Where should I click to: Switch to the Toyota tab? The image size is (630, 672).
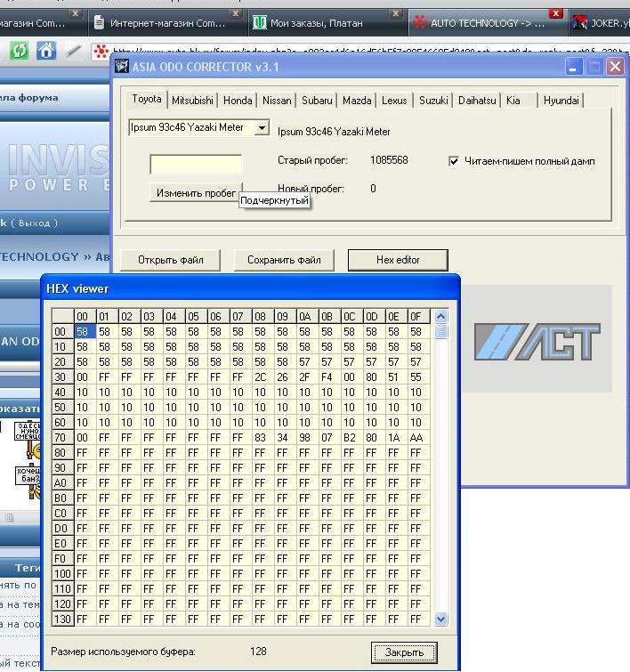click(x=147, y=99)
